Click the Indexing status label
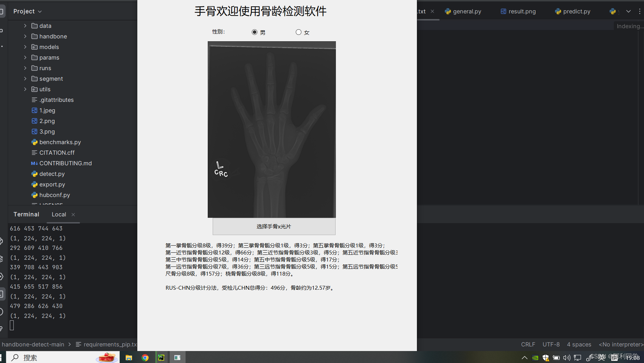Image resolution: width=644 pixels, height=363 pixels. click(x=630, y=26)
